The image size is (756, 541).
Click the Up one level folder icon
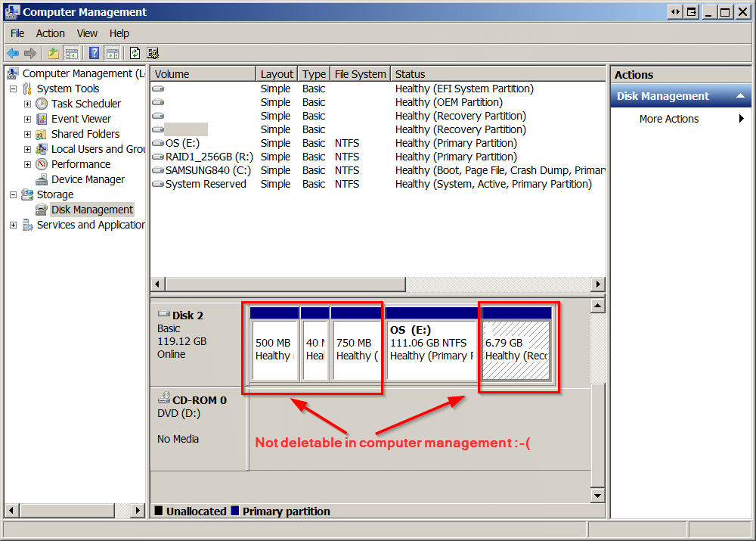coord(53,53)
